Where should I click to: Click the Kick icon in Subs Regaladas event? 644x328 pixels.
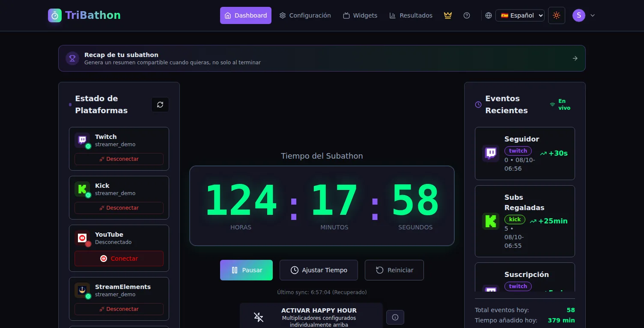point(491,221)
